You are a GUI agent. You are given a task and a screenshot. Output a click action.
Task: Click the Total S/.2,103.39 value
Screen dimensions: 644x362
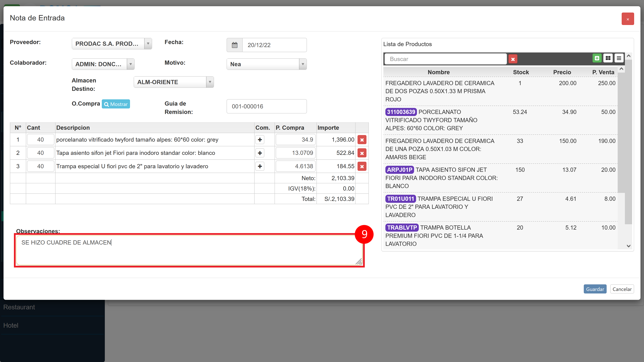(339, 199)
